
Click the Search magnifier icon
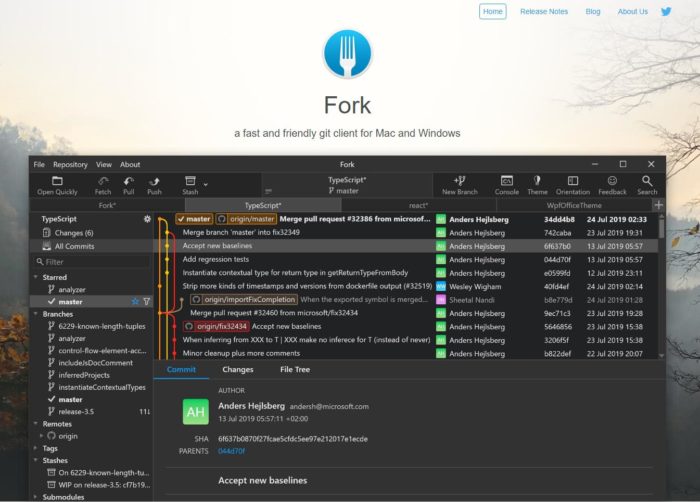tap(647, 181)
